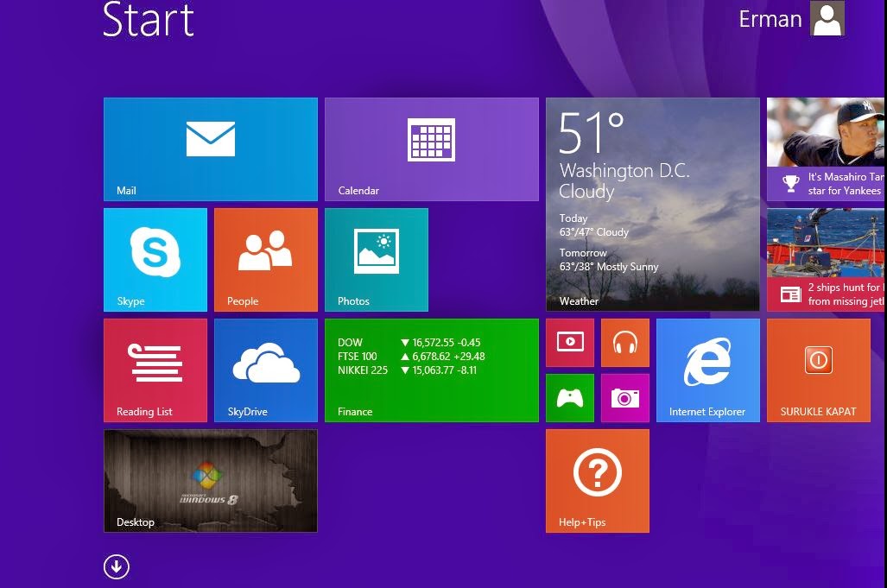Open the Xbox Games controller tile
Image resolution: width=887 pixels, height=588 pixels.
click(x=570, y=398)
